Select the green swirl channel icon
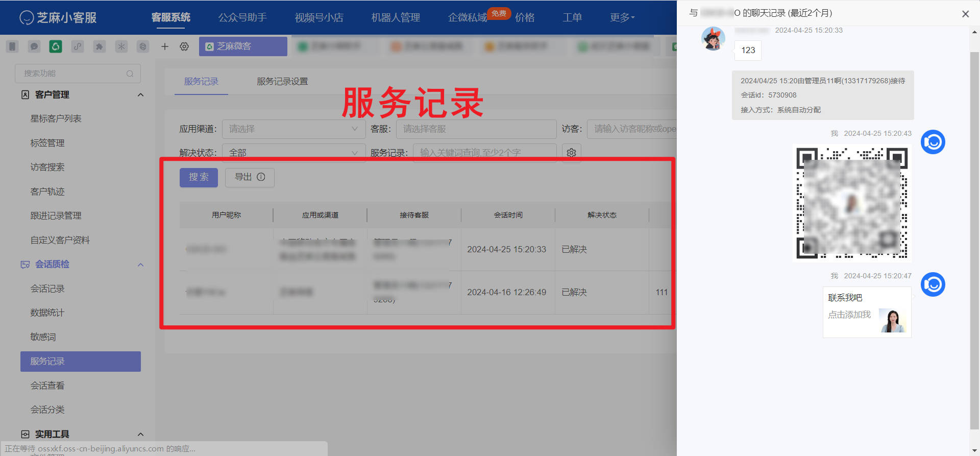 [56, 46]
